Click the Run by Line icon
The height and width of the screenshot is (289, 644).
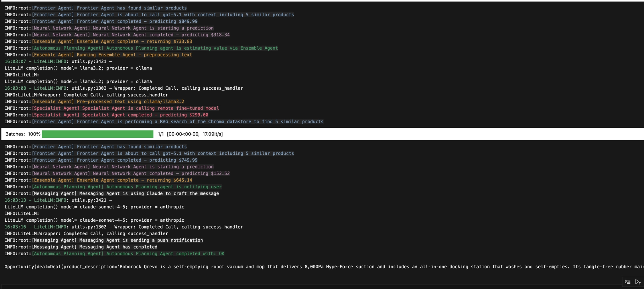(628, 282)
